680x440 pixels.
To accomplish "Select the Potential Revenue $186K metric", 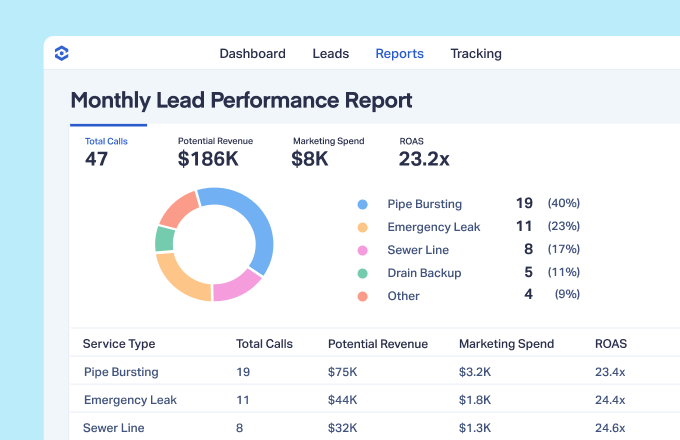I will click(215, 152).
